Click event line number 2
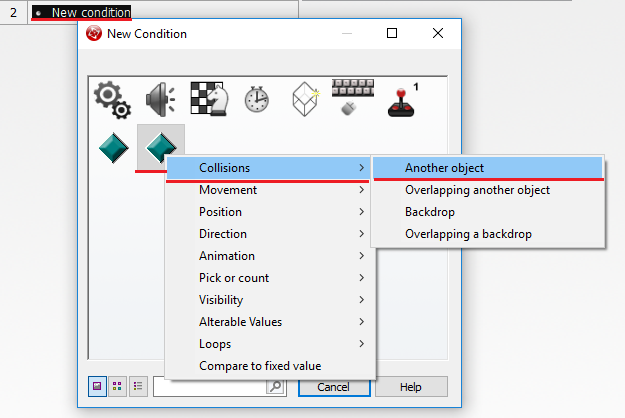The height and width of the screenshot is (418, 625). [14, 12]
